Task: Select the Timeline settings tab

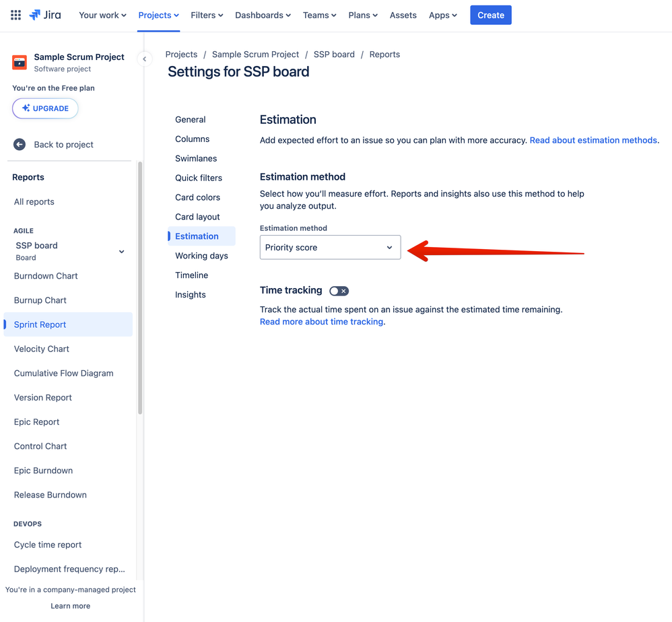Action: tap(192, 275)
